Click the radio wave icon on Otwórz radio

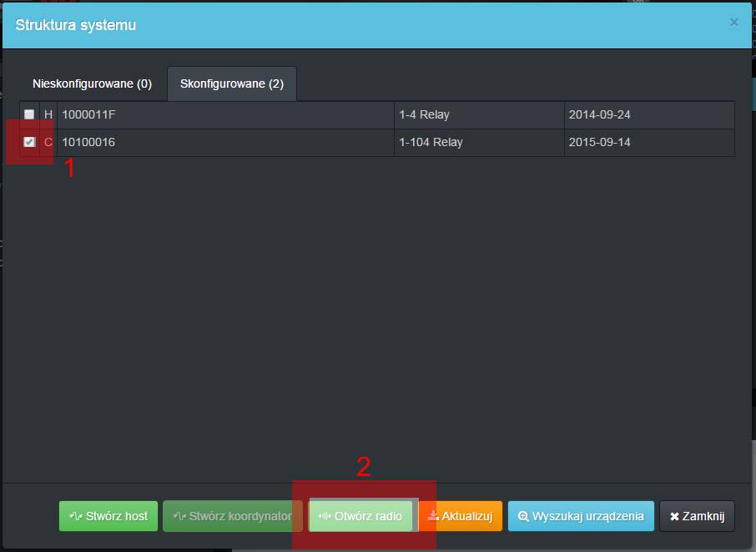(x=325, y=516)
